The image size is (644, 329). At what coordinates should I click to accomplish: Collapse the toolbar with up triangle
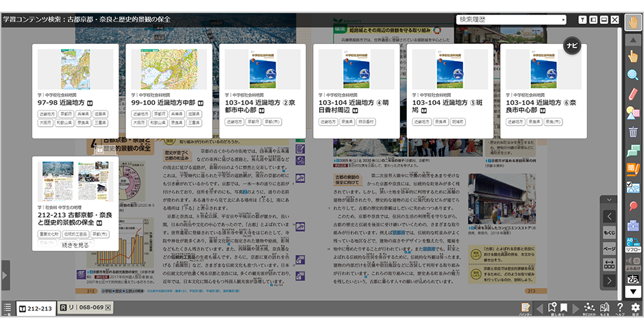point(633,40)
